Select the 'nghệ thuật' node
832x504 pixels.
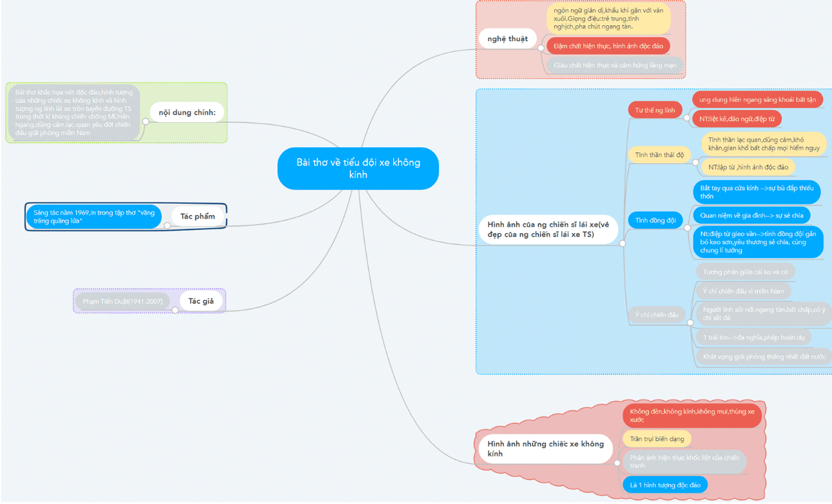click(508, 39)
